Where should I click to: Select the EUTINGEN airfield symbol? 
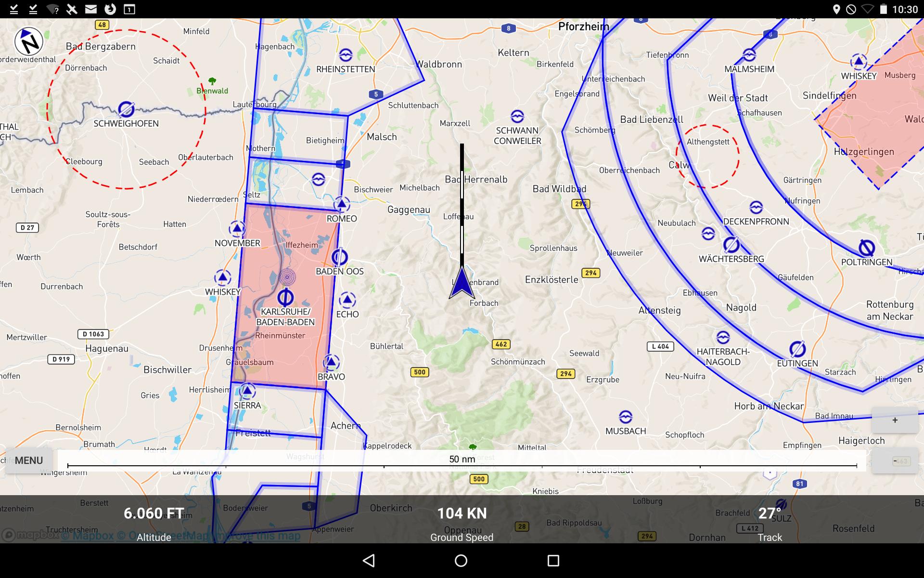(x=797, y=349)
